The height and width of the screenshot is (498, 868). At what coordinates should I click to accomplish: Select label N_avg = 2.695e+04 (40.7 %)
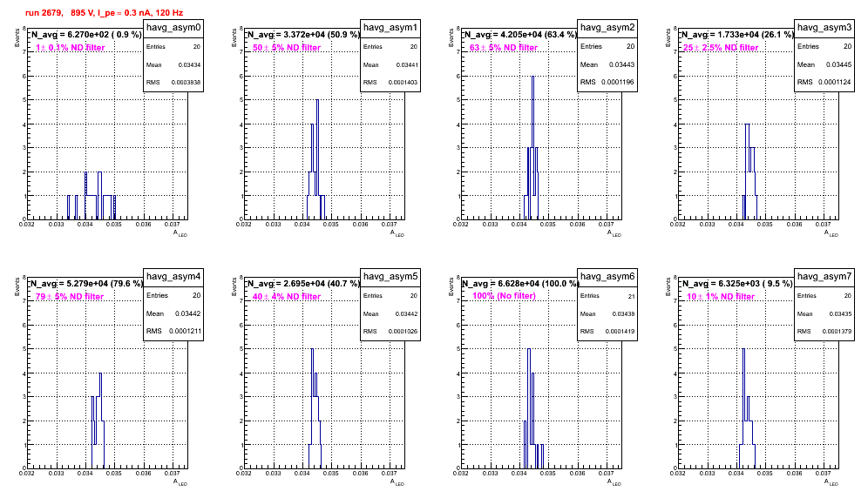[303, 283]
